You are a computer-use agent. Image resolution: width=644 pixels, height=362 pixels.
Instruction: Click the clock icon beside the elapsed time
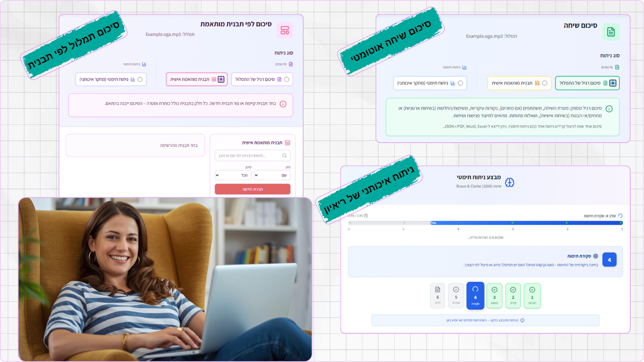(366, 216)
